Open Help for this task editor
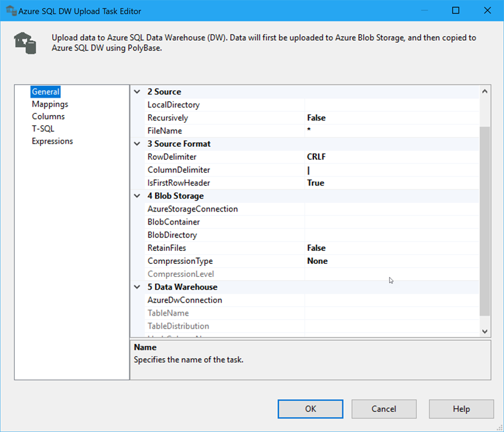The image size is (504, 432). (x=461, y=409)
